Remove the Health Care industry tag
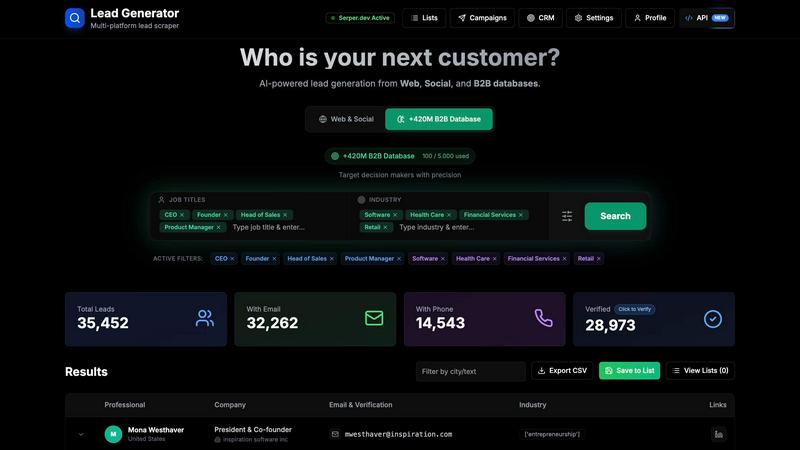Image resolution: width=800 pixels, height=450 pixels. (x=449, y=215)
